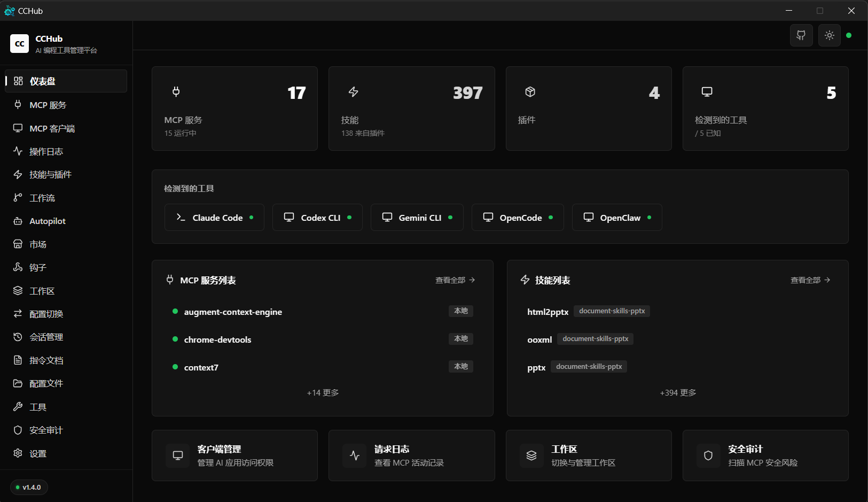Screen dimensions: 868x502
Task: Click 查看全部 arrow on MCP 服务列表
Action: click(454, 280)
